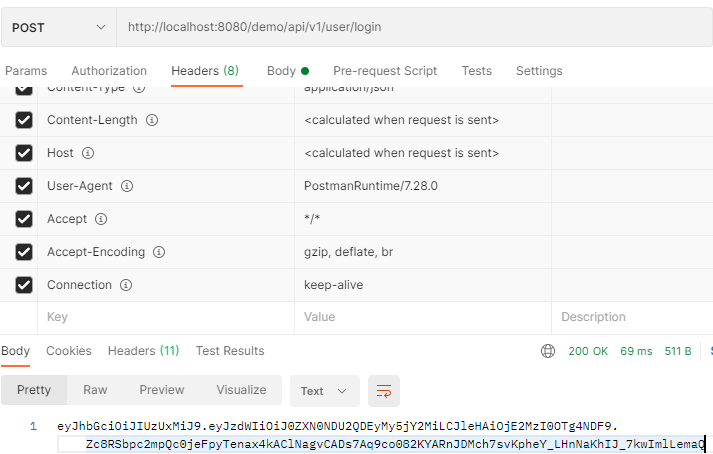Click the new header Key field
The width and height of the screenshot is (713, 454).
click(166, 317)
